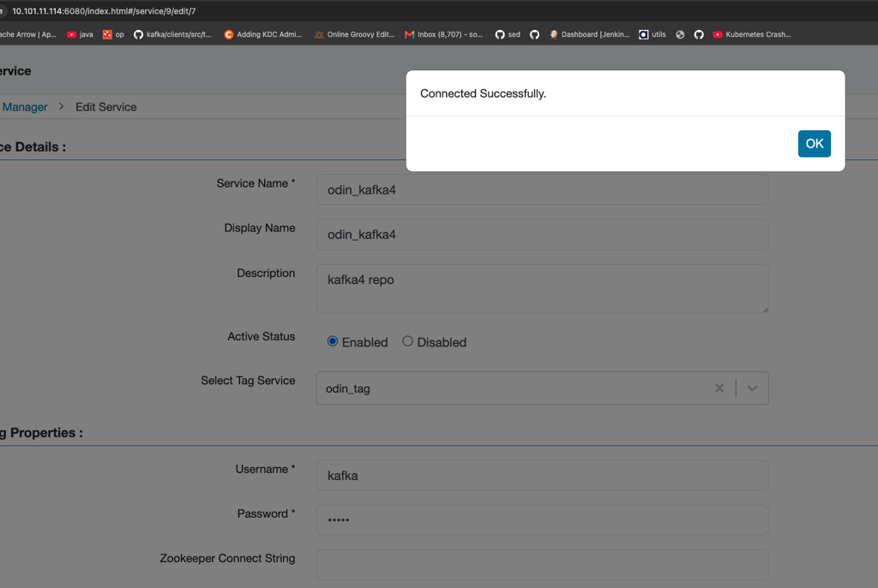Image resolution: width=878 pixels, height=588 pixels.
Task: Click the Service Name input field
Action: pyautogui.click(x=542, y=189)
